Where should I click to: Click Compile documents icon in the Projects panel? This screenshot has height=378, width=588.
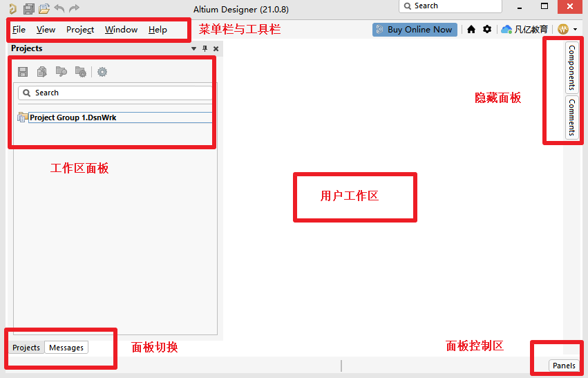42,72
